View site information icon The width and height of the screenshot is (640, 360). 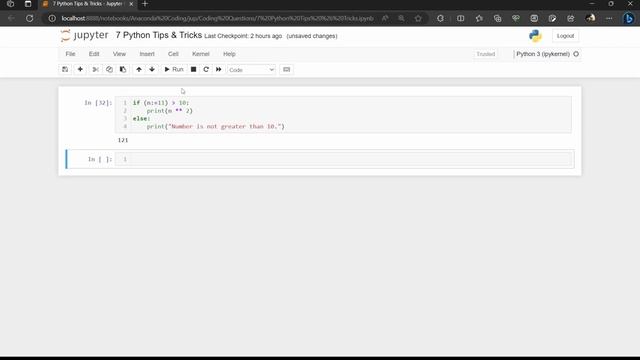[x=52, y=18]
